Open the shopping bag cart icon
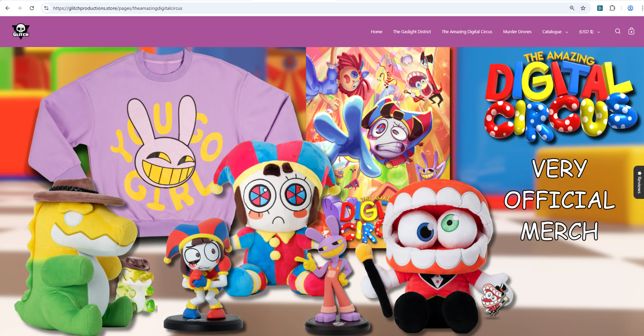Viewport: 644px width, 336px height. coord(631,31)
